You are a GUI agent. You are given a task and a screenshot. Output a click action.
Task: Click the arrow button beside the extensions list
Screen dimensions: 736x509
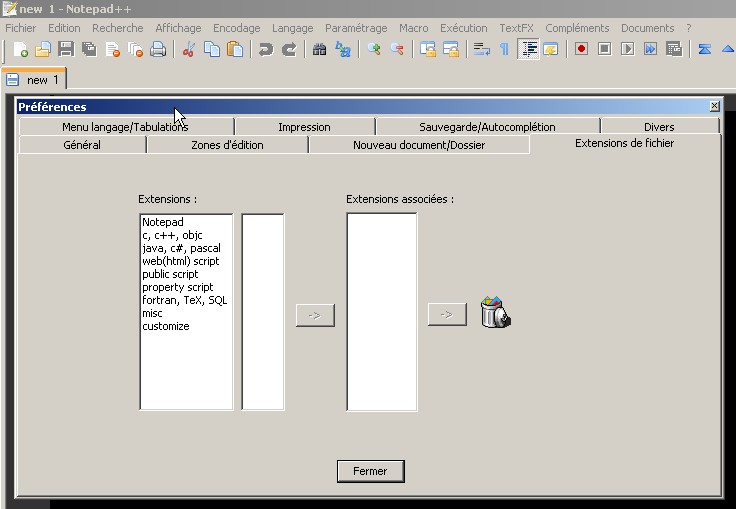[x=315, y=315]
